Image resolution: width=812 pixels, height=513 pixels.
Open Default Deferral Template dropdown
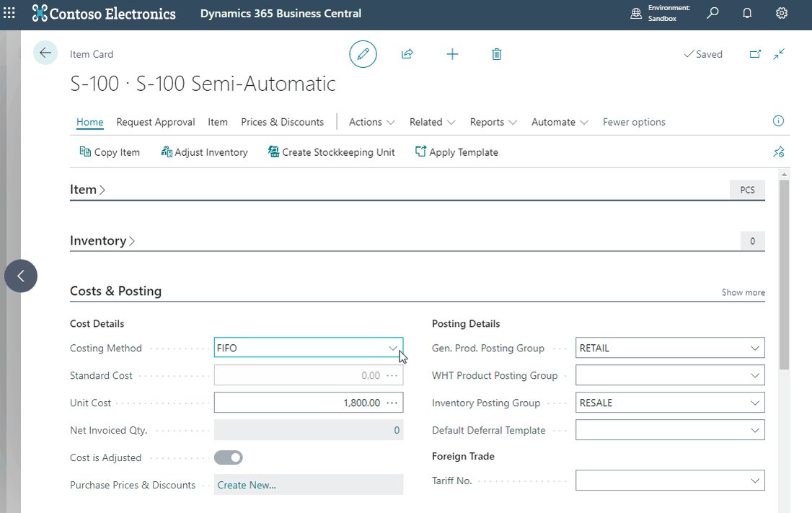tap(755, 430)
